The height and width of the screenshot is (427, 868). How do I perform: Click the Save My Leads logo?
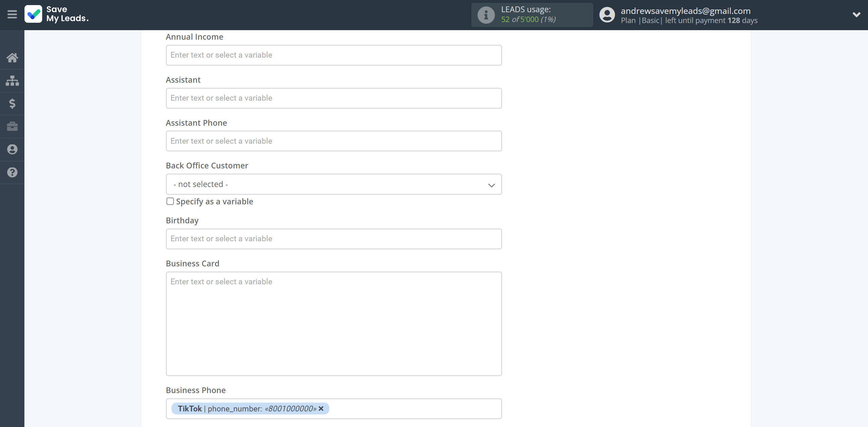point(57,14)
